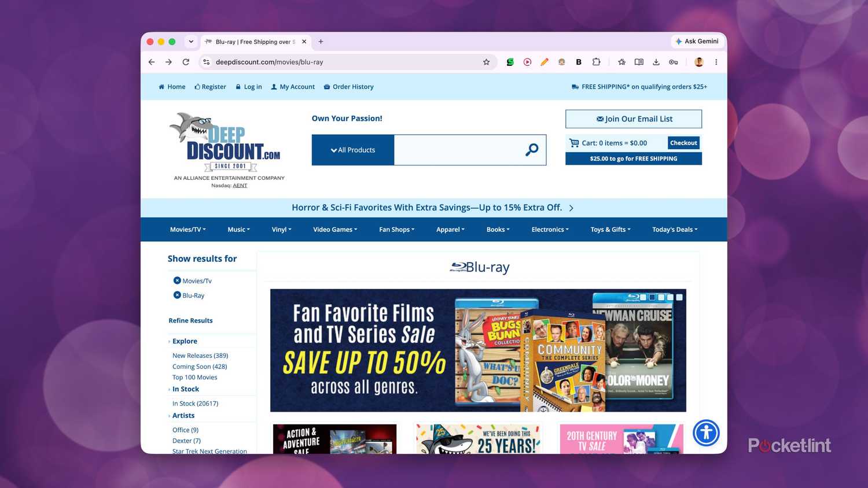Viewport: 868px width, 488px height.
Task: Open Order History
Action: (x=348, y=87)
